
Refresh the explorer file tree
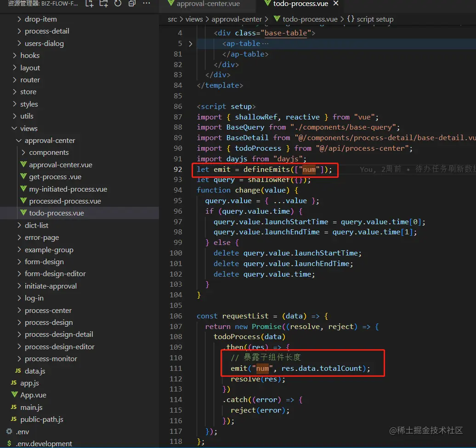[x=118, y=4]
